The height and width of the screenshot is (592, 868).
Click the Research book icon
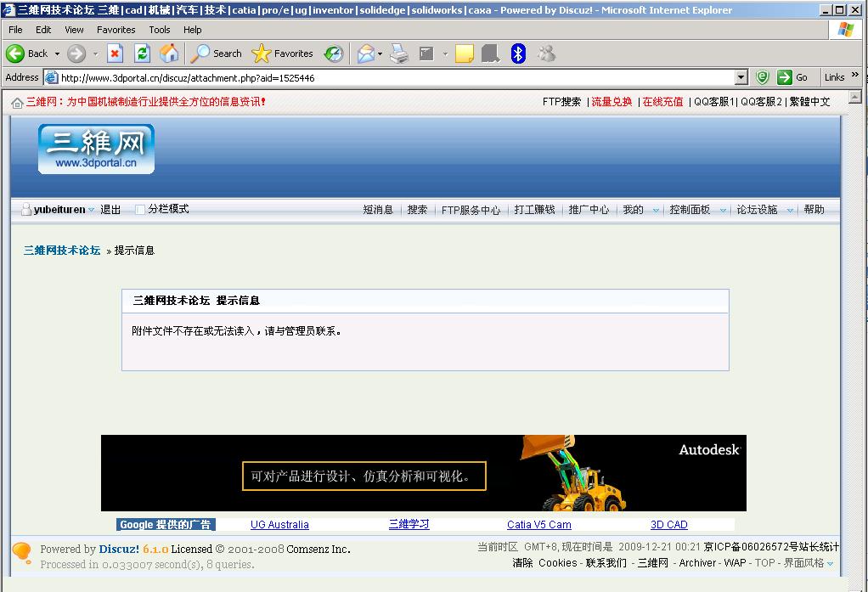(491, 54)
